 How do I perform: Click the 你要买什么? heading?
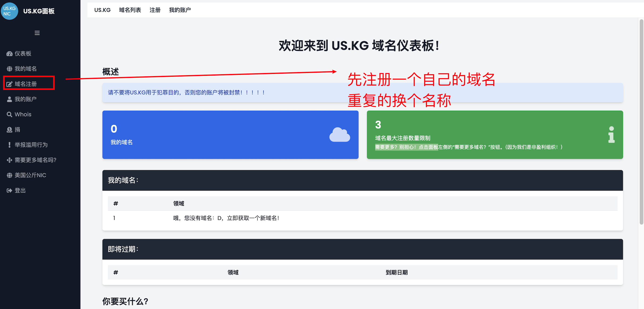[125, 301]
